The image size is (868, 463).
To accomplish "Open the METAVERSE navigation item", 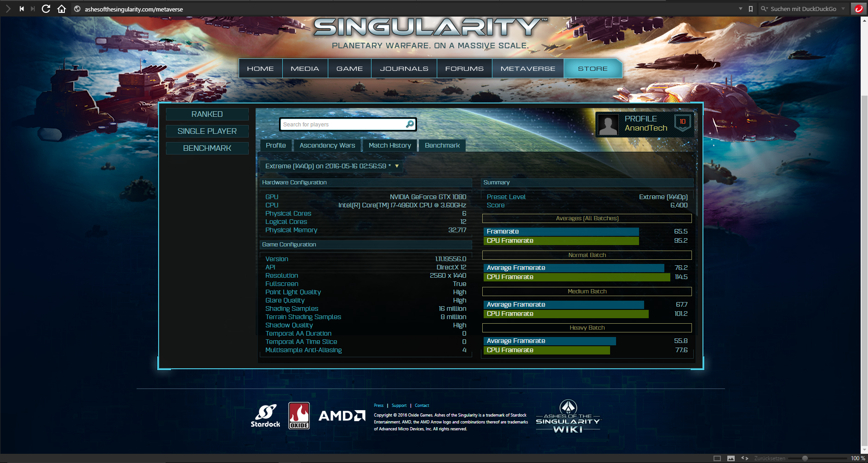I will click(x=528, y=69).
